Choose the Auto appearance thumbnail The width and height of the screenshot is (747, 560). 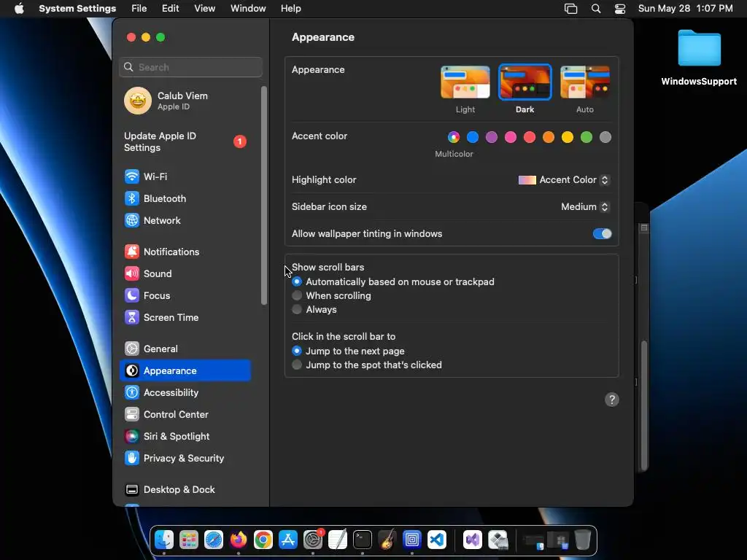[x=585, y=82]
